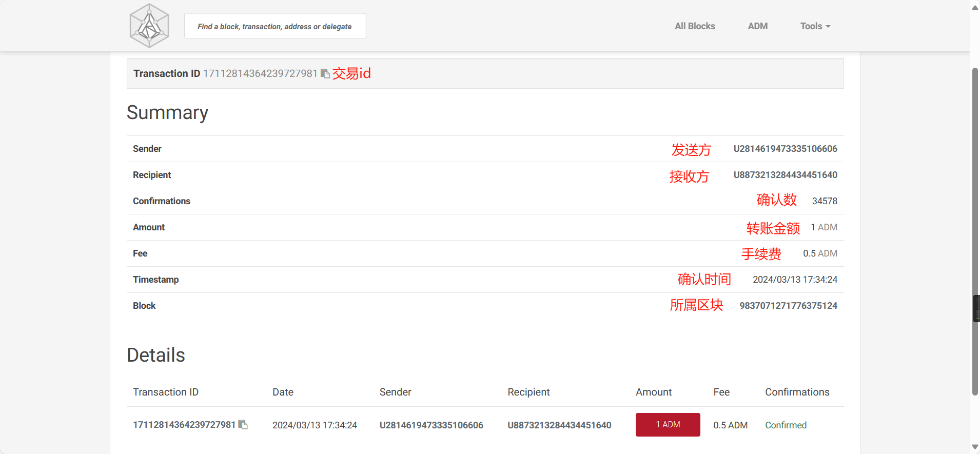Viewport: 980px width, 454px height.
Task: Open block 9837071271776375124
Action: (788, 306)
